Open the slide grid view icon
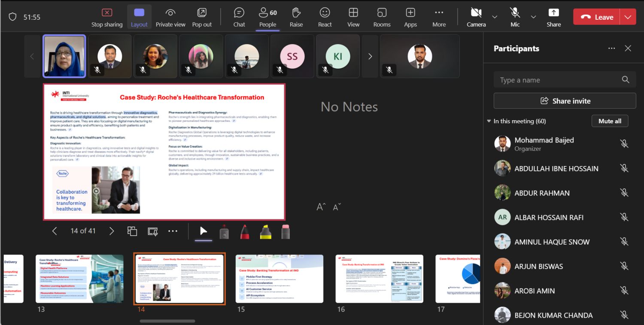The height and width of the screenshot is (325, 644). pos(132,231)
